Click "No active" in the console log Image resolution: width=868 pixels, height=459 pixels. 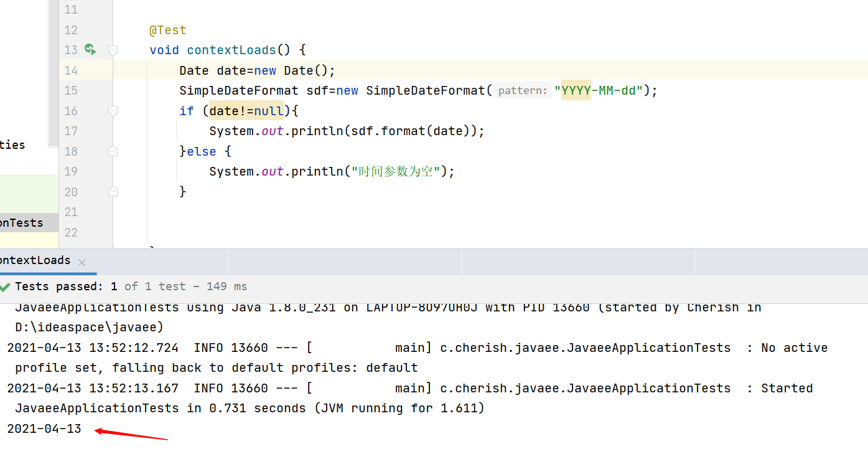pos(795,348)
